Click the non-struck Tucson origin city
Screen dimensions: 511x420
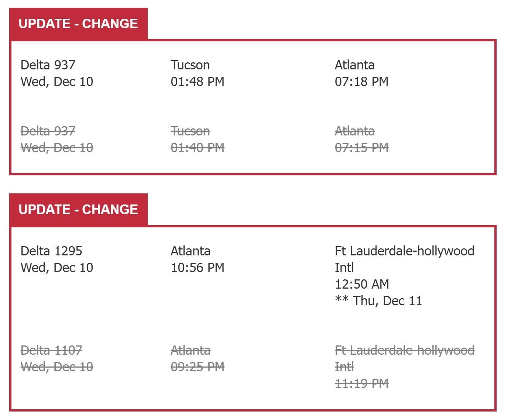pyautogui.click(x=190, y=65)
